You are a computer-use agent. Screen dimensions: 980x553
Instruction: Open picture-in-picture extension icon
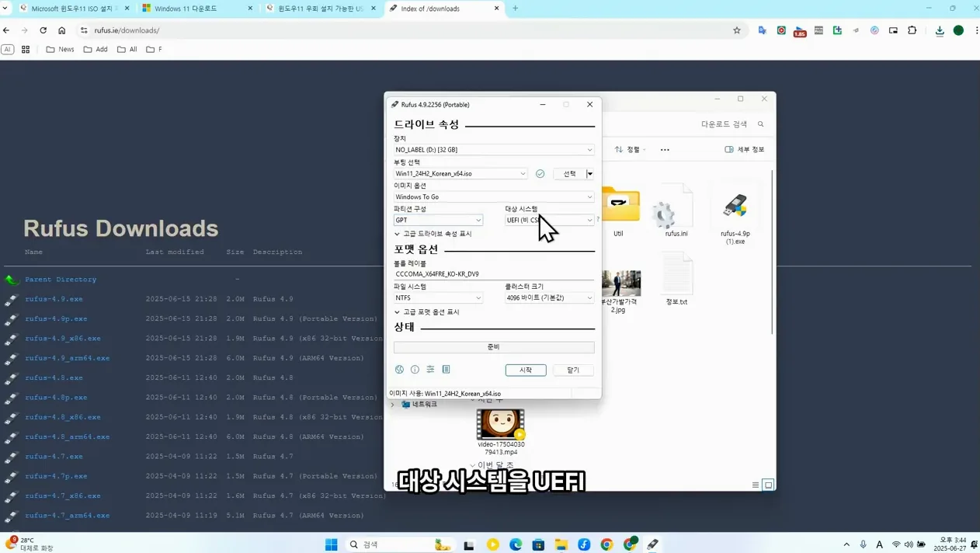[894, 30]
